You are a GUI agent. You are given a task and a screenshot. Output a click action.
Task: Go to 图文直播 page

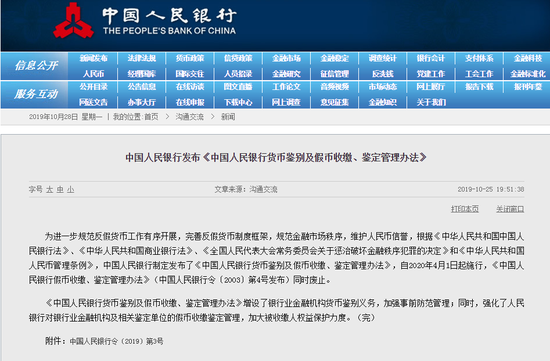[x=238, y=87]
